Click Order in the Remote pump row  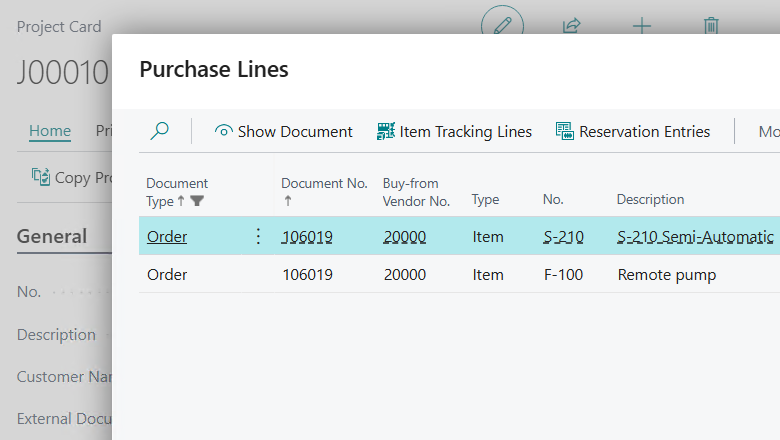[167, 274]
